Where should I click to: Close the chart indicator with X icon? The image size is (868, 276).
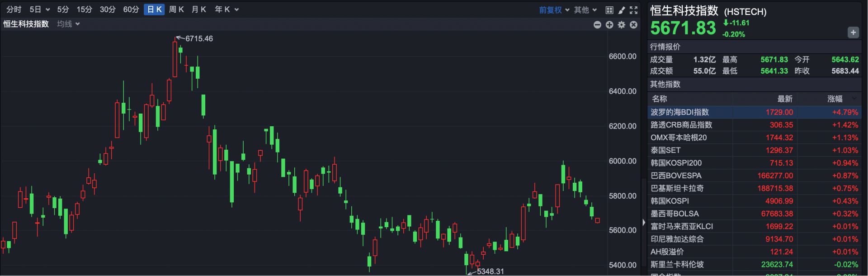coord(634,25)
